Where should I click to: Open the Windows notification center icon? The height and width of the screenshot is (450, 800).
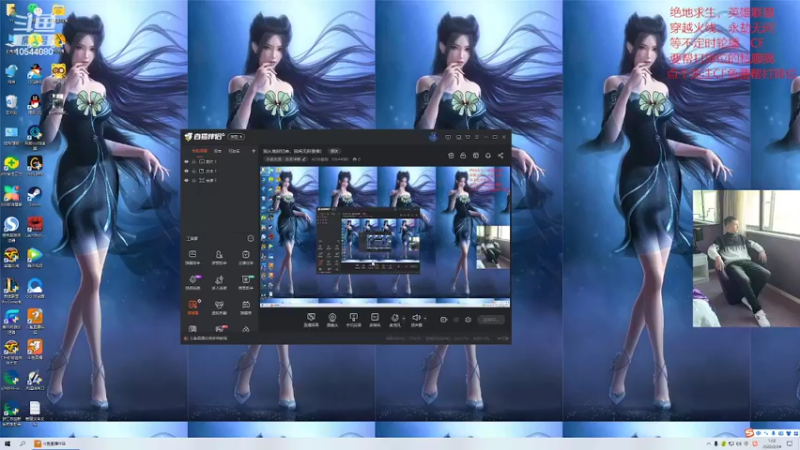click(790, 444)
